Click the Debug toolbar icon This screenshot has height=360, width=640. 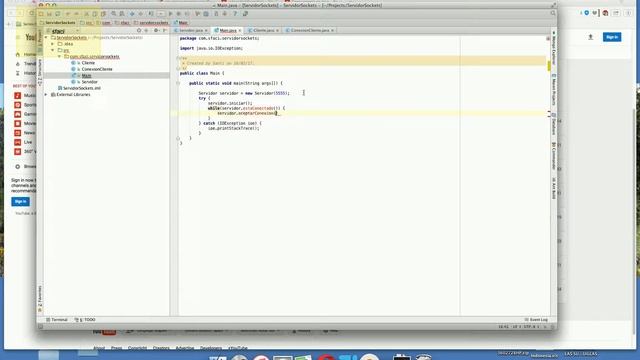(x=179, y=14)
